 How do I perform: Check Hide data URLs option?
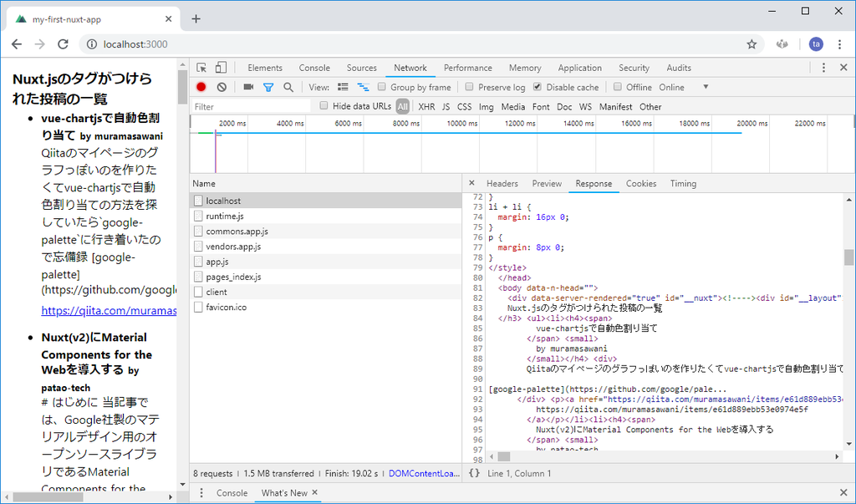tap(324, 106)
